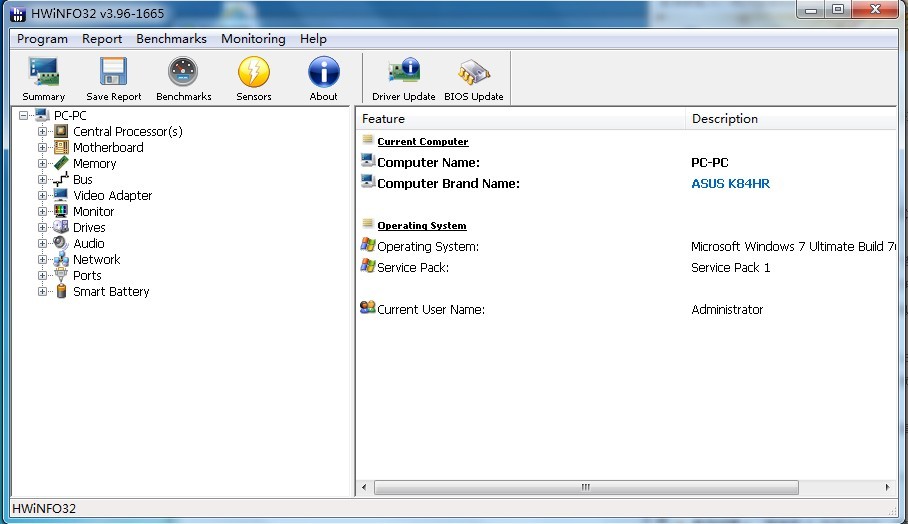The image size is (908, 524).
Task: Click the Feature column header
Action: coord(520,119)
